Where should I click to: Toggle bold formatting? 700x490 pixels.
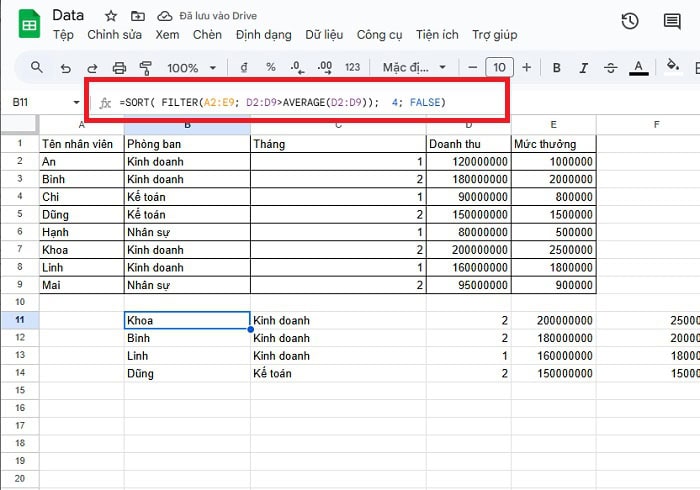557,68
